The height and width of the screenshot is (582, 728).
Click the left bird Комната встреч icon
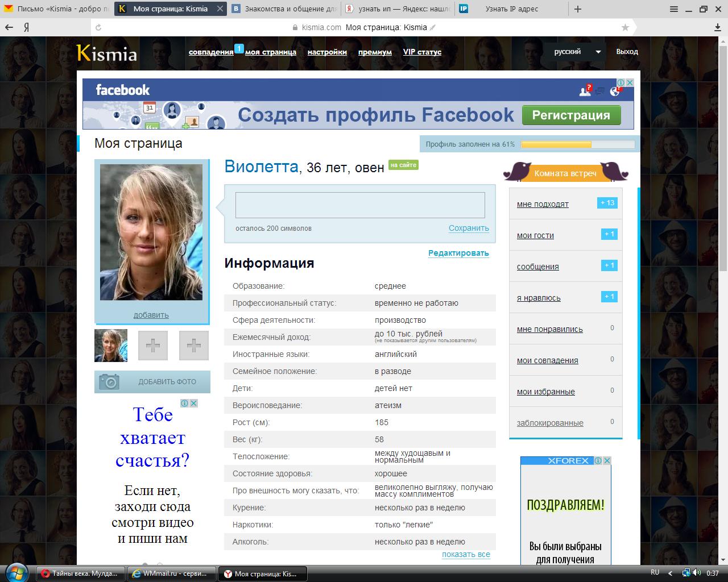(x=517, y=171)
